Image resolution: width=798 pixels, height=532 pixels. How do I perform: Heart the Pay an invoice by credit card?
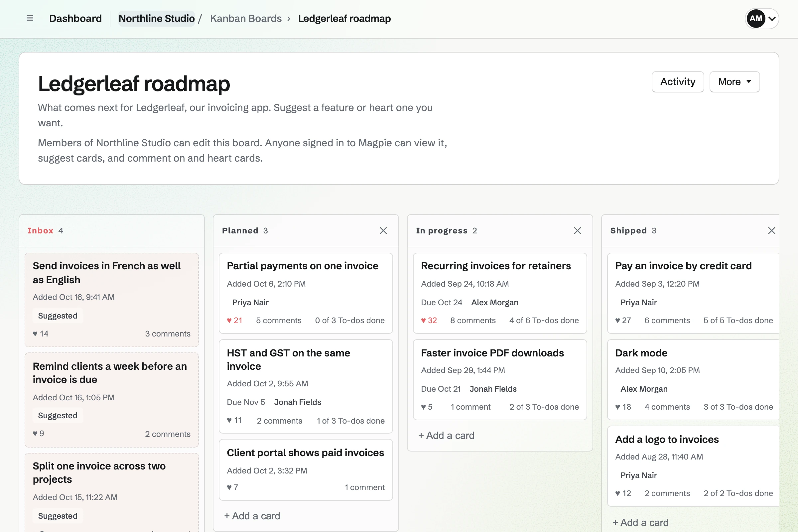tap(623, 320)
